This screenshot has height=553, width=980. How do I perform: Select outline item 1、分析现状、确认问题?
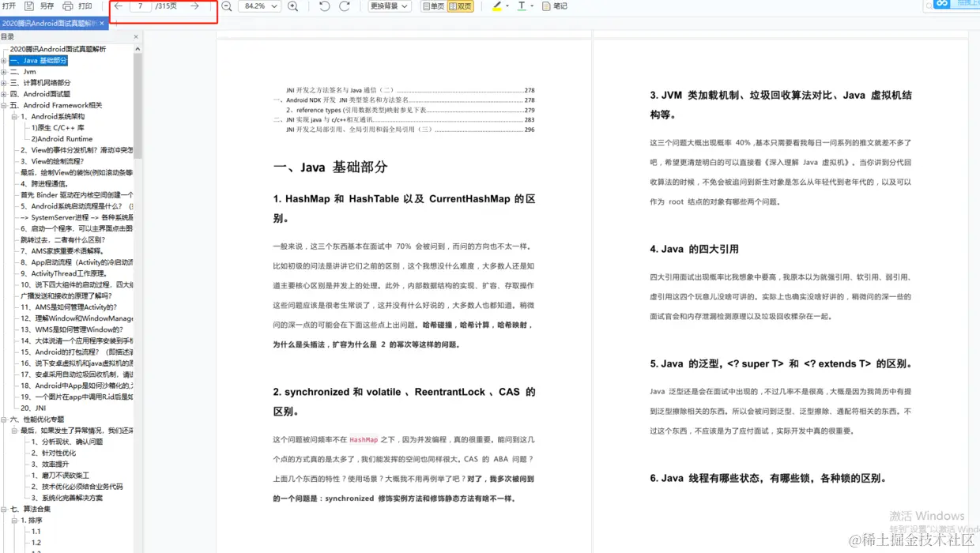coord(67,442)
